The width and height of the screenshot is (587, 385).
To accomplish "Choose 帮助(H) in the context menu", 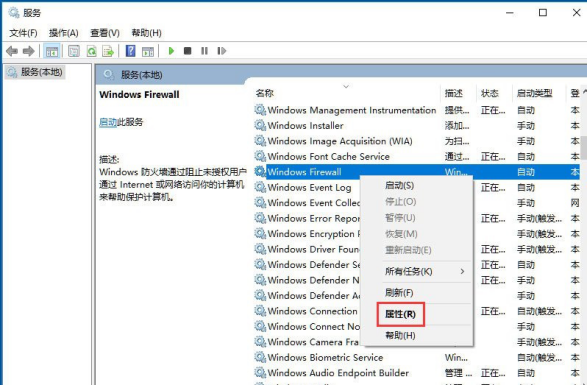I will [400, 335].
